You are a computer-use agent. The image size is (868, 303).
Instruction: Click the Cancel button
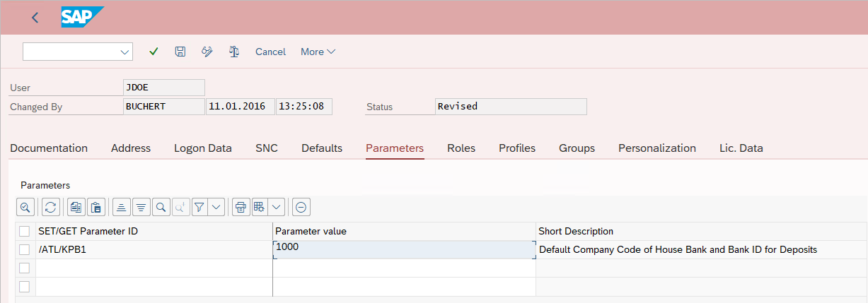270,52
